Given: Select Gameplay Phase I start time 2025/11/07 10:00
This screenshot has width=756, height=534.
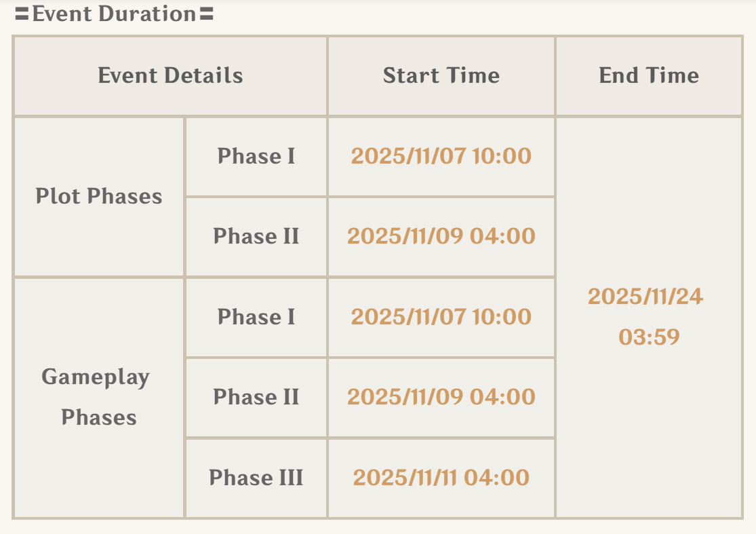Looking at the screenshot, I should tap(441, 317).
